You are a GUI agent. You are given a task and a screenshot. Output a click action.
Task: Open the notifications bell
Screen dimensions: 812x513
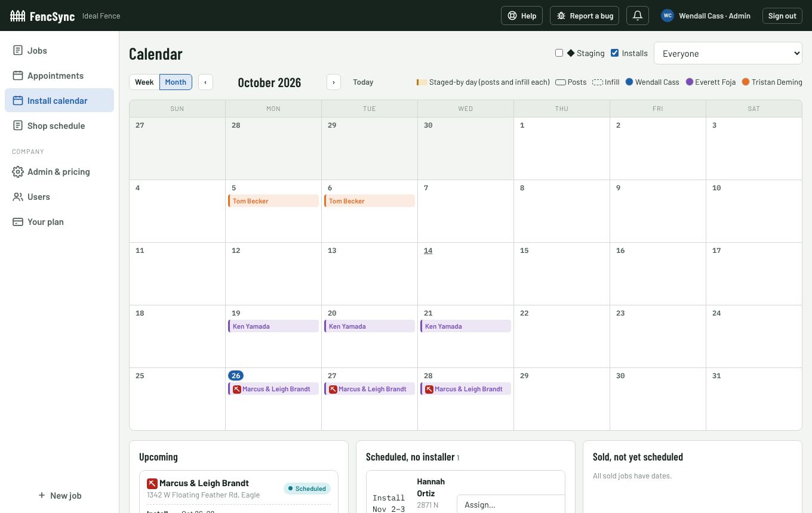point(638,16)
